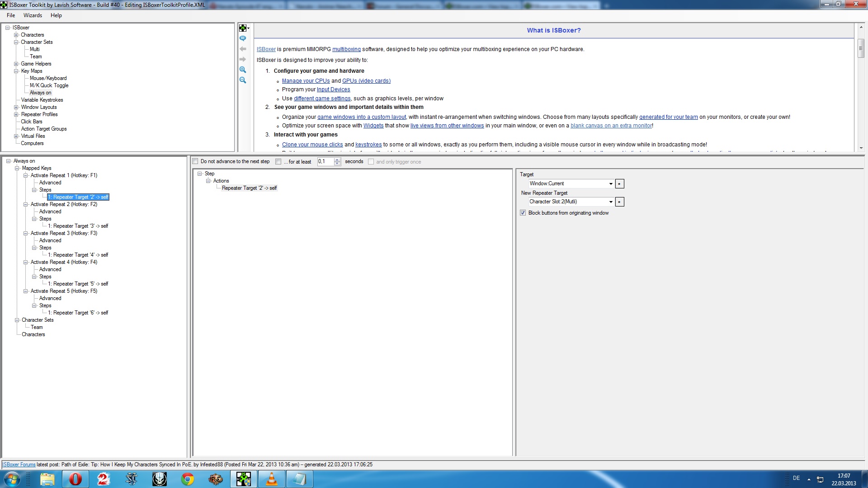The height and width of the screenshot is (488, 868).
Task: Toggle the 'for at least' checkbox
Action: (278, 162)
